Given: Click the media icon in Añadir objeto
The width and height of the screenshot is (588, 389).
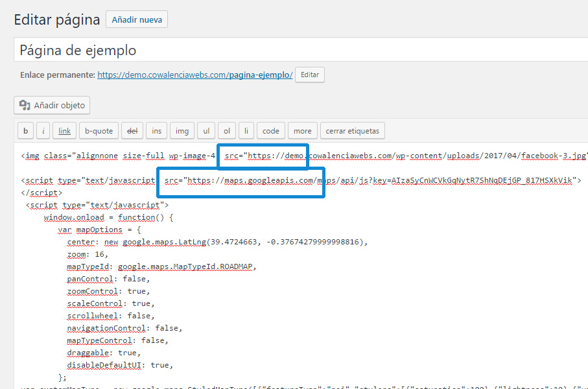Looking at the screenshot, I should click(x=25, y=105).
